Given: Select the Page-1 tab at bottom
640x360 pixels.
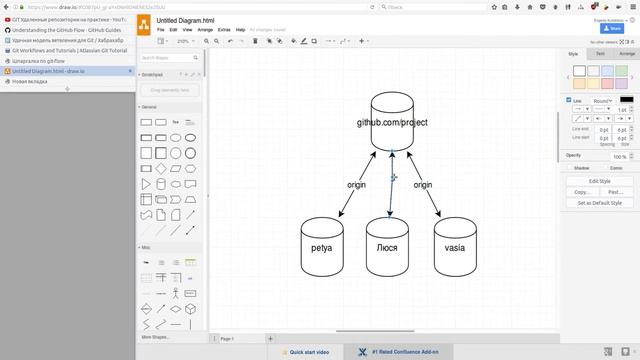Looking at the screenshot, I should point(227,339).
